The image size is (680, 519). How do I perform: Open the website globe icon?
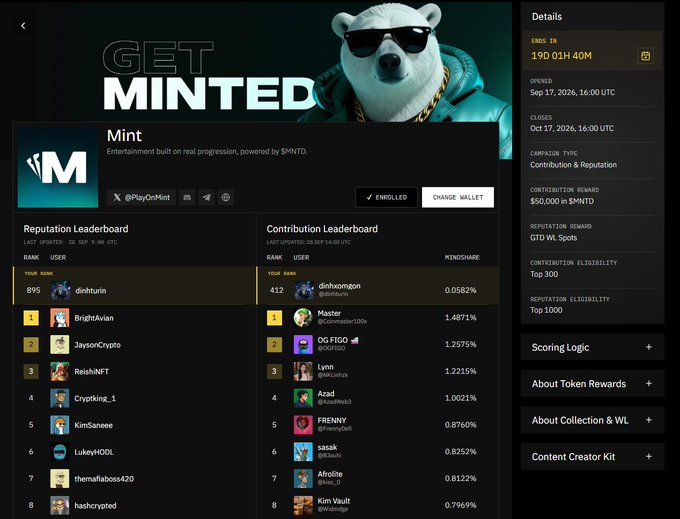(x=226, y=197)
